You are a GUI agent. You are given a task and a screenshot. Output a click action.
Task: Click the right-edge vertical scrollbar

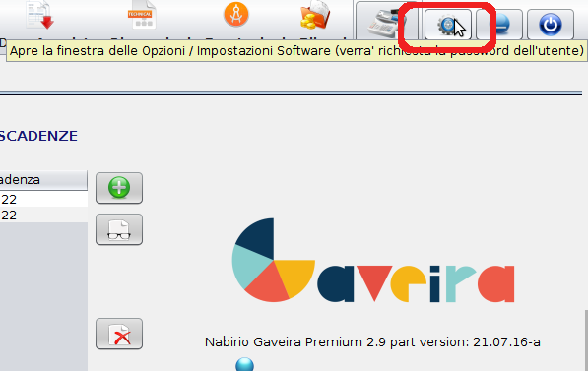[x=586, y=340]
